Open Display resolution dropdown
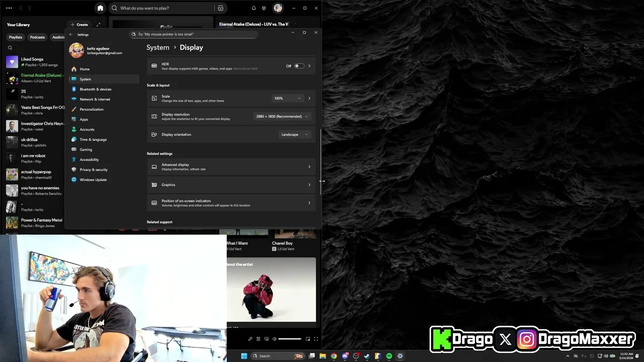644x362 pixels. pyautogui.click(x=282, y=116)
